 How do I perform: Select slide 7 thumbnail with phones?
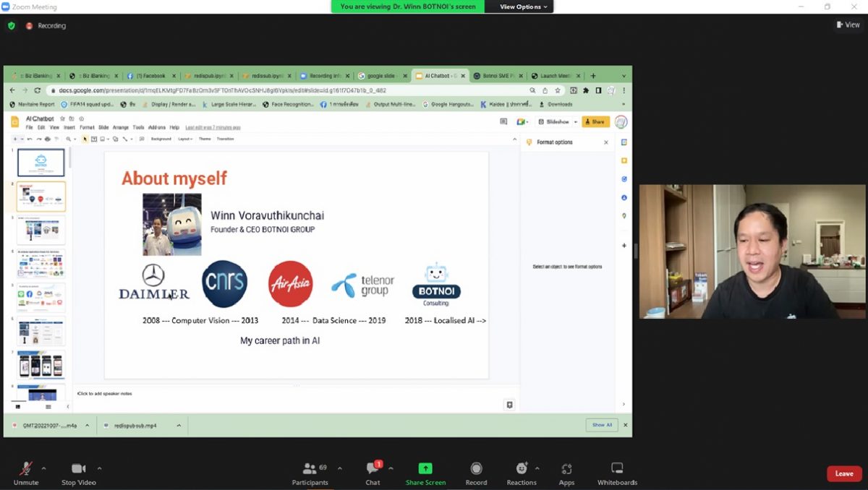pos(41,365)
